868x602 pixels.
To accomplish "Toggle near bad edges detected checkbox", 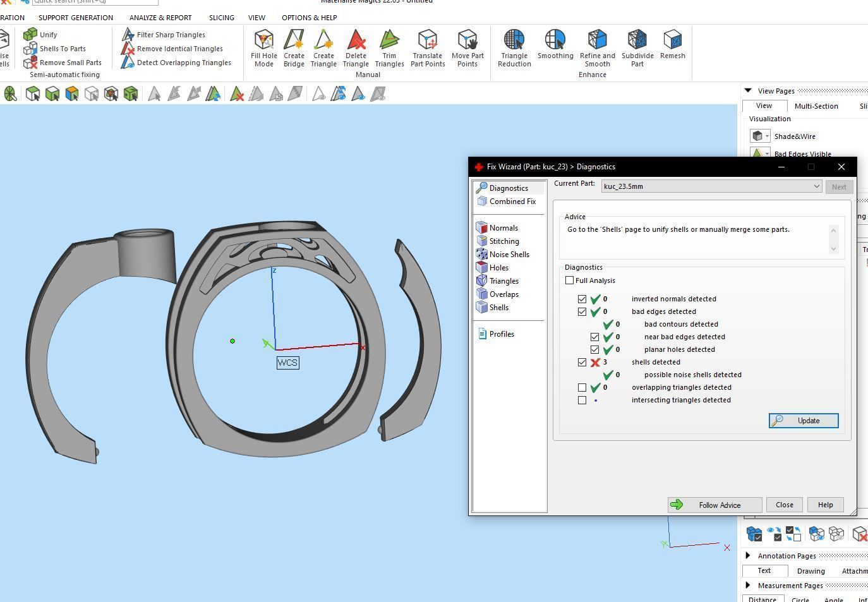I will [594, 337].
